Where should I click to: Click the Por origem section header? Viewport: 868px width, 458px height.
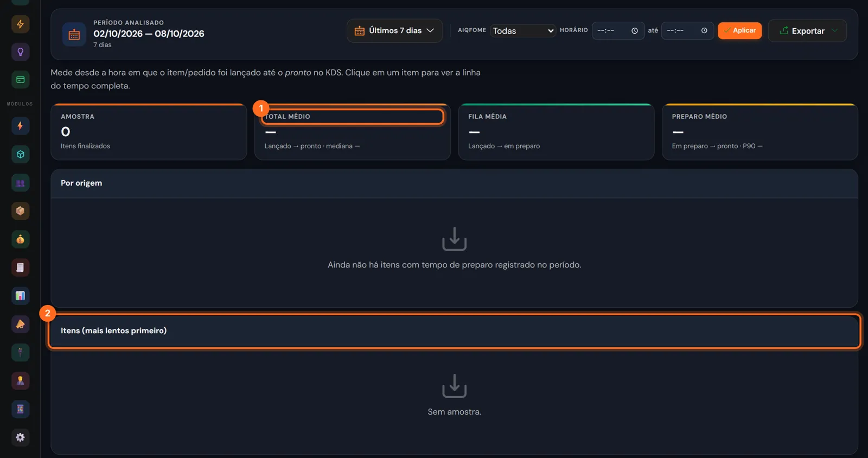click(x=454, y=183)
